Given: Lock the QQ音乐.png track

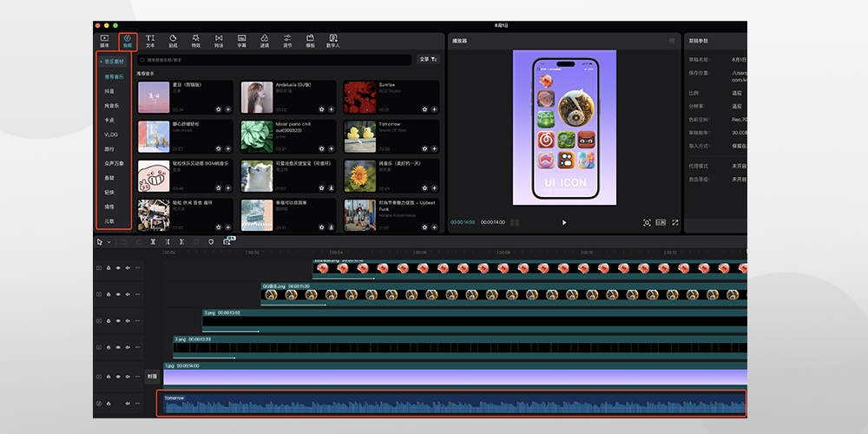Looking at the screenshot, I should point(108,294).
